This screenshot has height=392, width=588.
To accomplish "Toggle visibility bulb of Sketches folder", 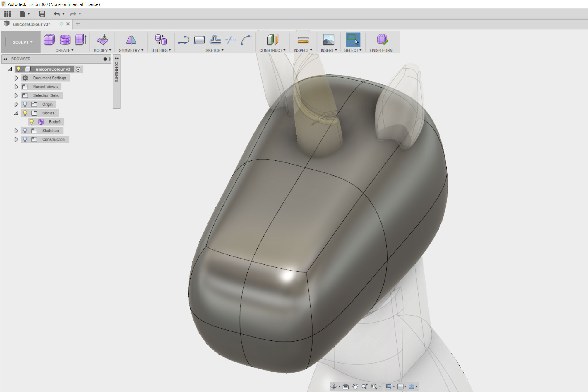I will tap(25, 131).
